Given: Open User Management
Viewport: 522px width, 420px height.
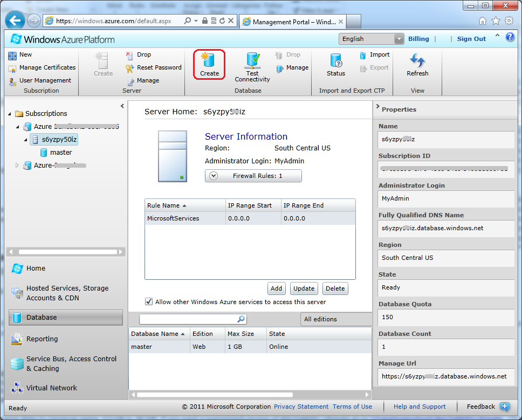Looking at the screenshot, I should [x=40, y=80].
